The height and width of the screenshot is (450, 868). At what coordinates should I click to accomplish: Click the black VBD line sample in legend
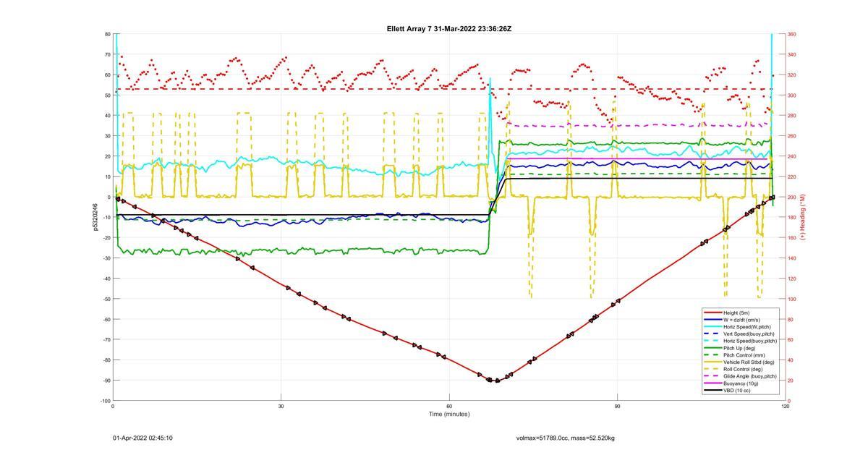[x=712, y=391]
